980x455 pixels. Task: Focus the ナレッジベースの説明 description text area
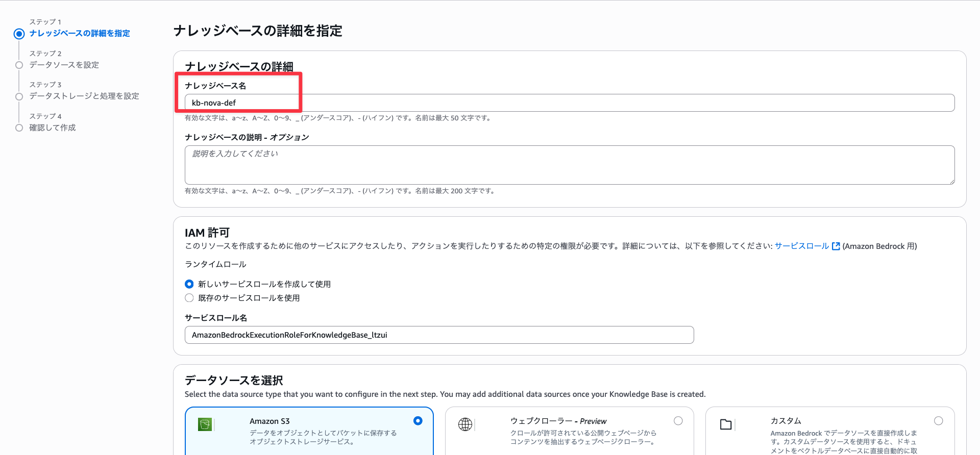pos(569,165)
